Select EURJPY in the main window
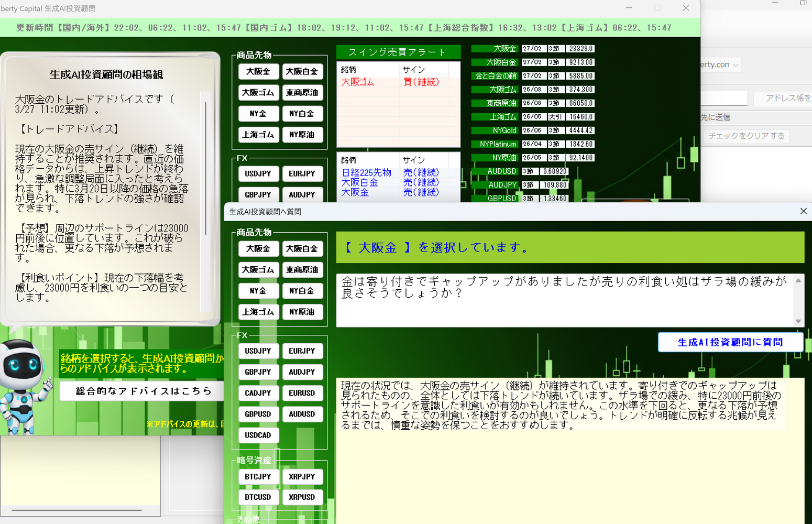The width and height of the screenshot is (812, 524). pyautogui.click(x=302, y=173)
